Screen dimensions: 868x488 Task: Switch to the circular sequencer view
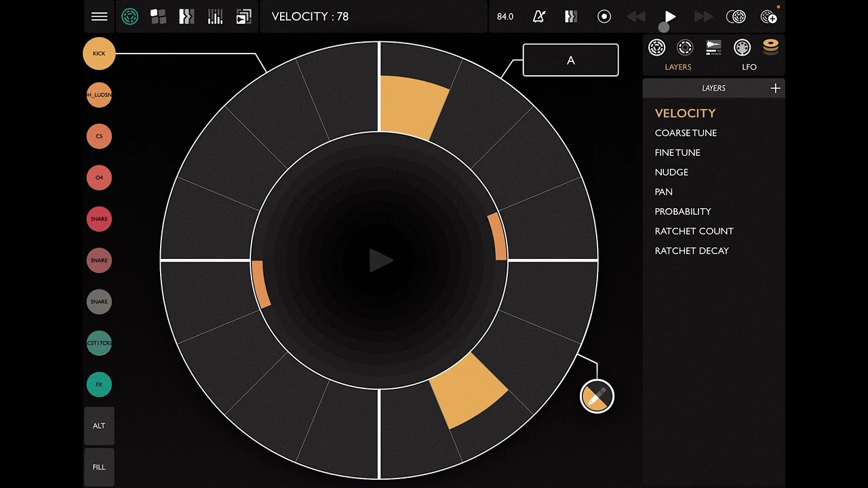coord(130,16)
